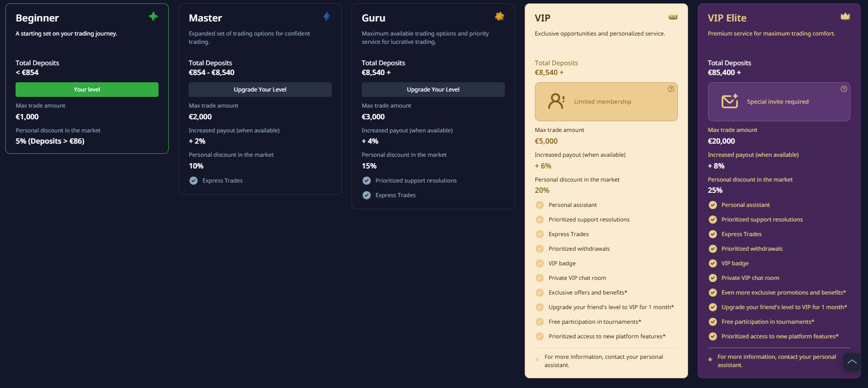Image resolution: width=868 pixels, height=388 pixels.
Task: Select the Beginner card title
Action: [x=37, y=18]
